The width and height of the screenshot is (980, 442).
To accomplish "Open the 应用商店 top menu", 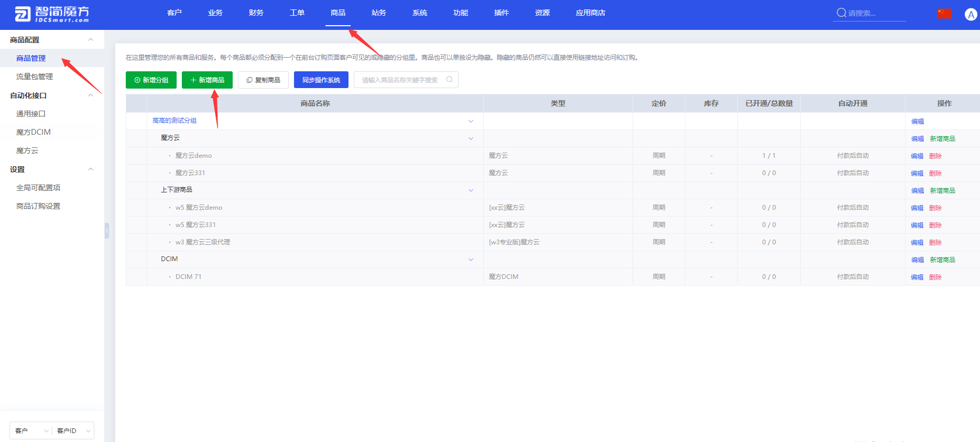I will pyautogui.click(x=590, y=13).
